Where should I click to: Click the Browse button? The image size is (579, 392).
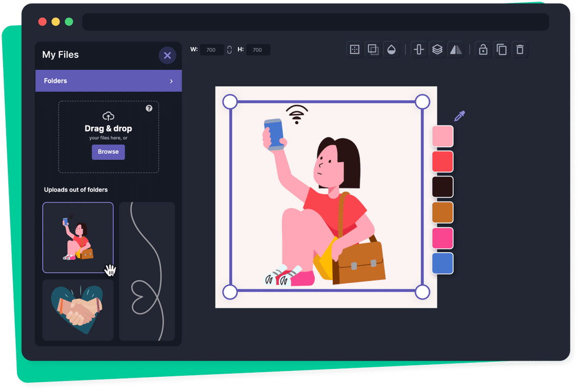point(108,152)
